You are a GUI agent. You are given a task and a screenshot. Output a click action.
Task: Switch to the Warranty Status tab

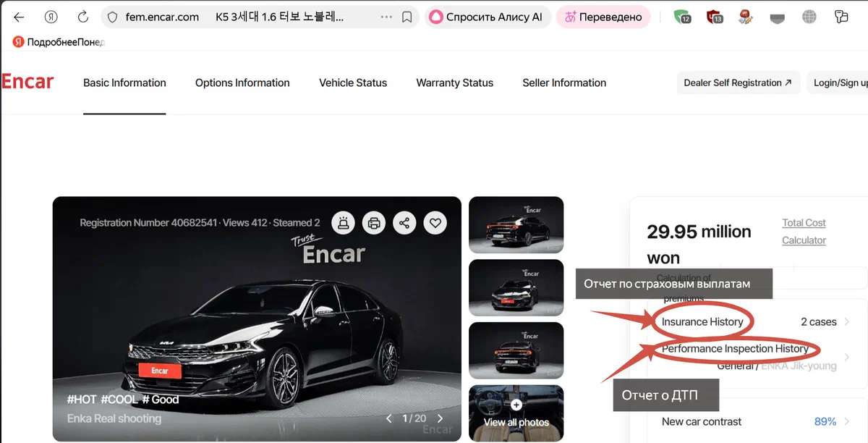pos(454,83)
